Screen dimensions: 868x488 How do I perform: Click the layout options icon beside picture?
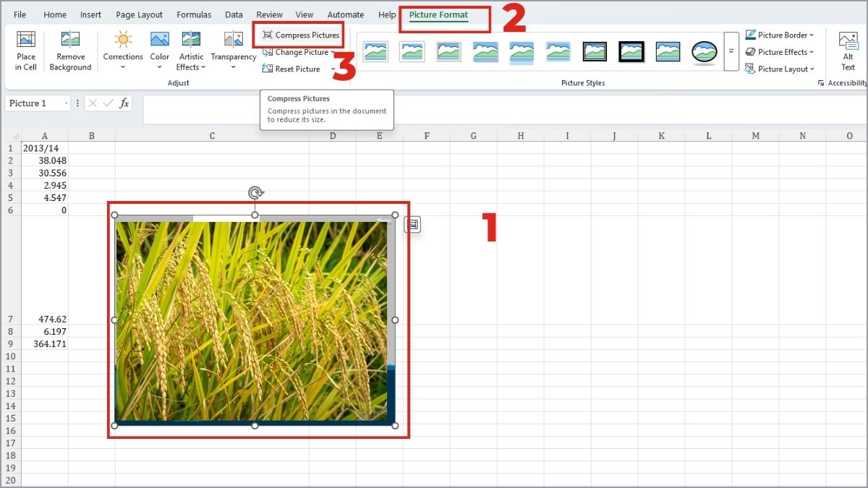pos(412,225)
